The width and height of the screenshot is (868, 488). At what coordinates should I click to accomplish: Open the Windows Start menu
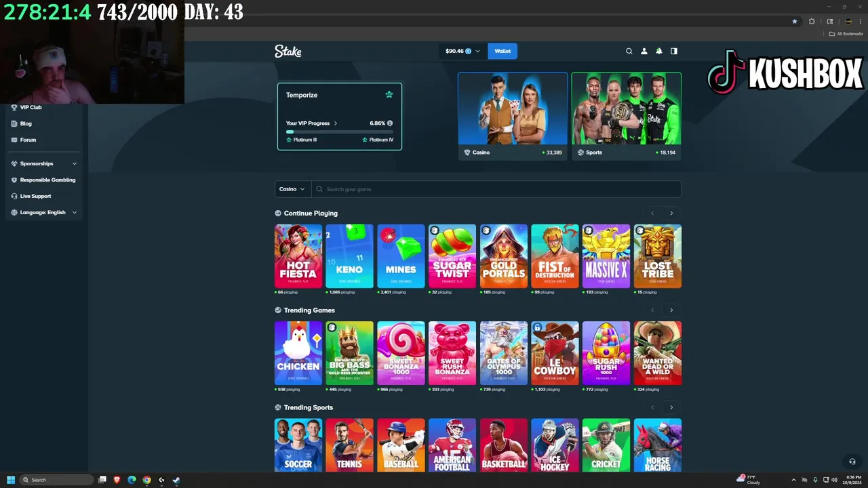point(10,480)
